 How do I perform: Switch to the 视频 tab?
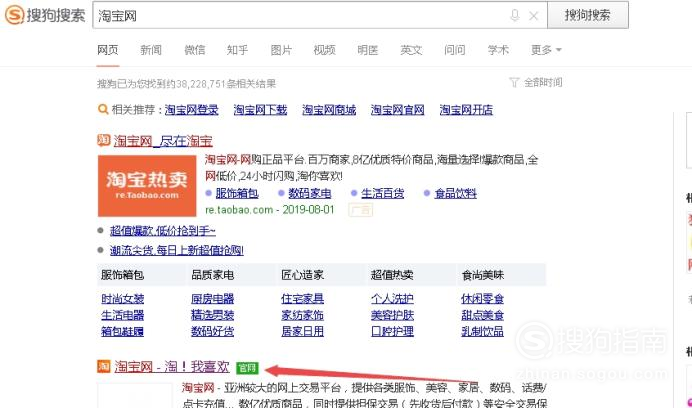click(x=324, y=50)
